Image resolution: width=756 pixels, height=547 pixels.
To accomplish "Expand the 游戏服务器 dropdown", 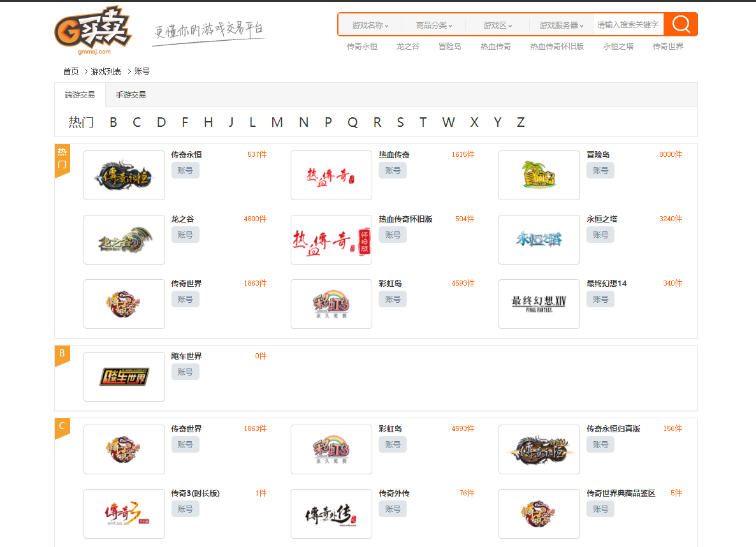I will 561,25.
